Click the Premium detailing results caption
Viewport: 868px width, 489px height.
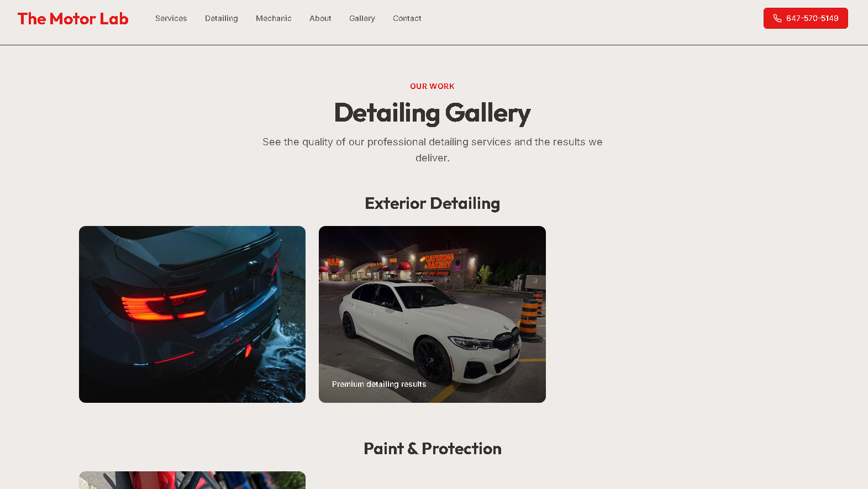[379, 384]
